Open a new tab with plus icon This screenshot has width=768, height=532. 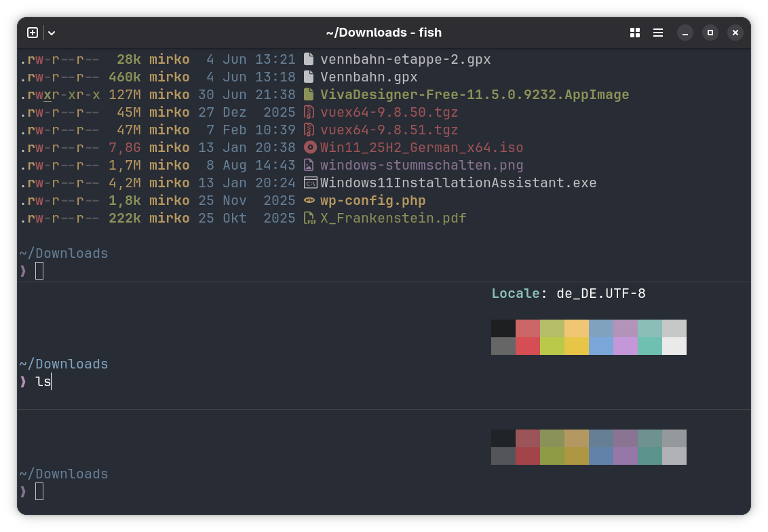tap(33, 33)
